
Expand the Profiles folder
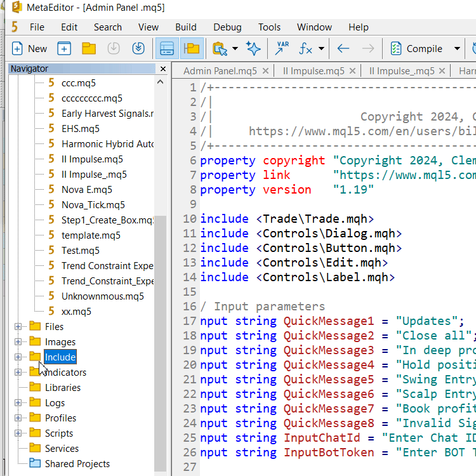point(18,418)
